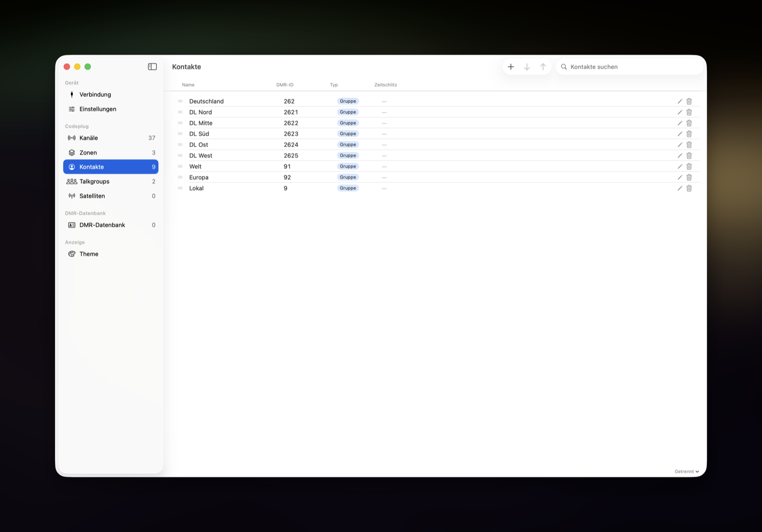Image resolution: width=762 pixels, height=532 pixels.
Task: Delete the Welt contact trash icon
Action: point(689,167)
